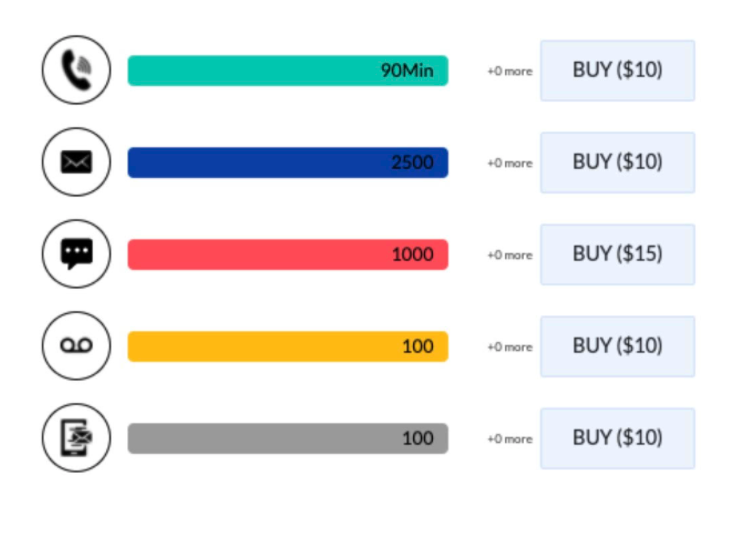Click the mobile message icon

[x=76, y=438]
